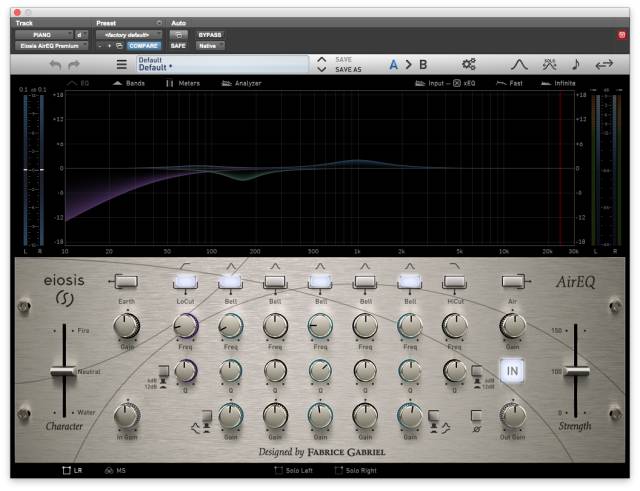Step to next preset with down chevron
This screenshot has width=640, height=491.
click(x=322, y=69)
